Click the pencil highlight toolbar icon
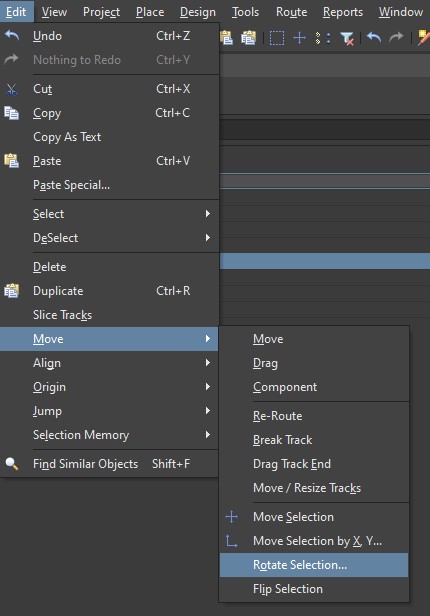This screenshot has height=616, width=430. [424, 38]
